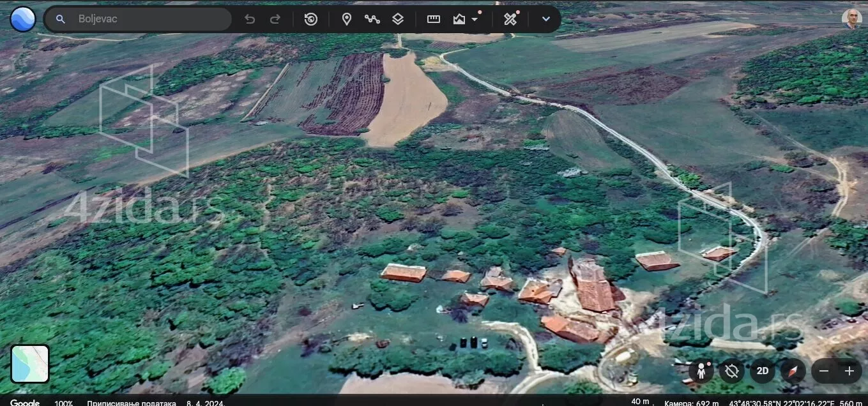Screen dimensions: 868x406
Task: Draw a path or polygon tool
Action: coord(372,19)
